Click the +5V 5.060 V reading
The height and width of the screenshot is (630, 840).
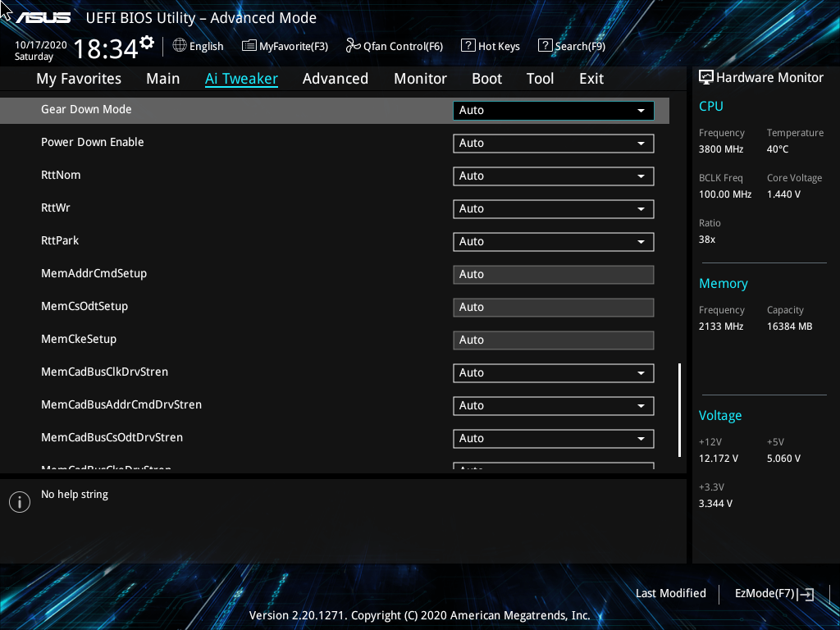coord(783,459)
